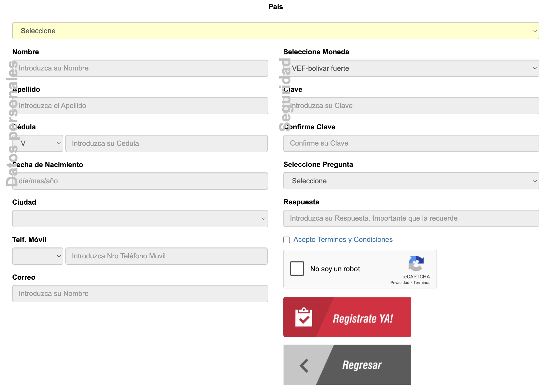Check the Acepto Terminos y Condiciones checkbox
This screenshot has height=392, width=549.
(287, 240)
